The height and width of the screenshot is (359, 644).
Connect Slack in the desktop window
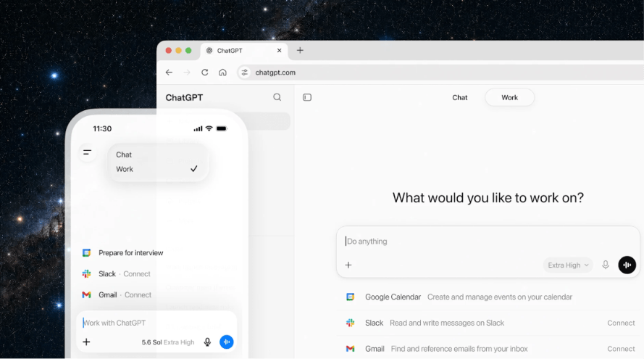pyautogui.click(x=621, y=323)
